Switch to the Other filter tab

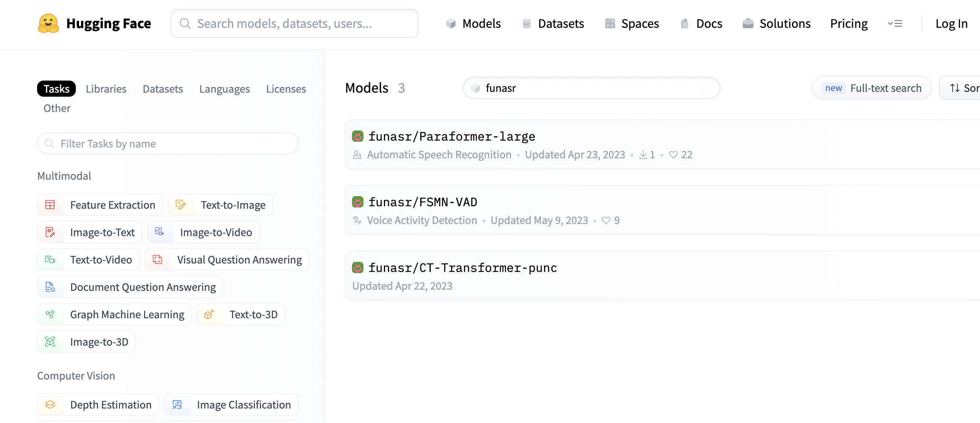(x=57, y=108)
